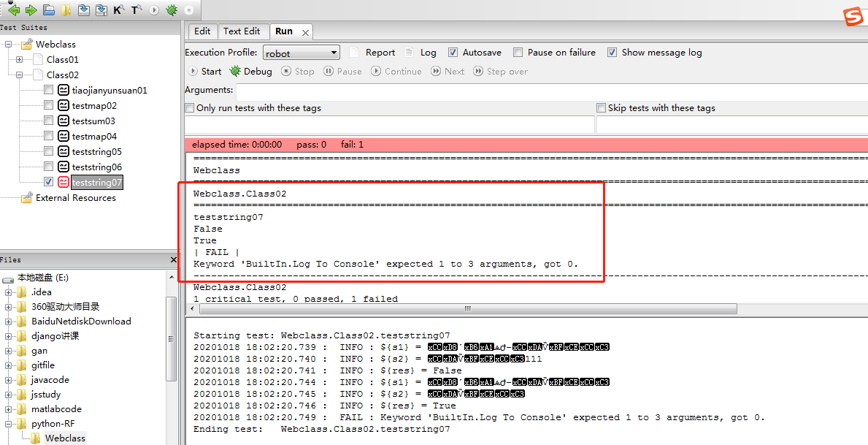The image size is (868, 445).
Task: Switch to the Edit tab
Action: click(202, 31)
